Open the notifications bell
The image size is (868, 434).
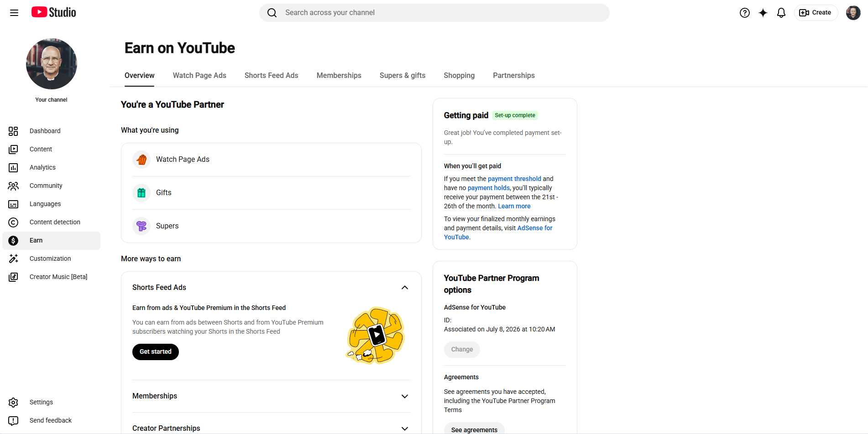tap(781, 13)
